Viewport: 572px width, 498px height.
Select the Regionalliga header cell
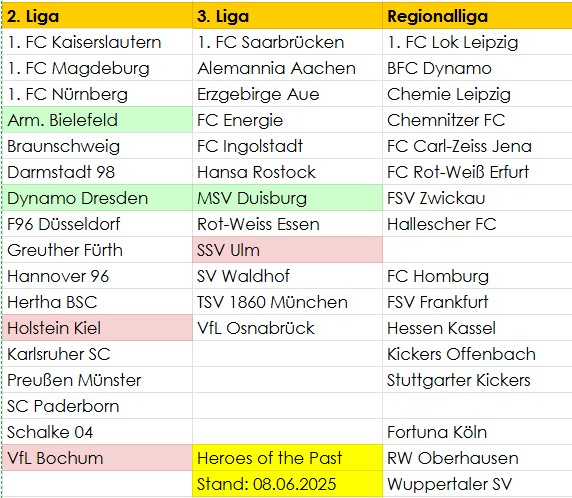click(x=478, y=16)
